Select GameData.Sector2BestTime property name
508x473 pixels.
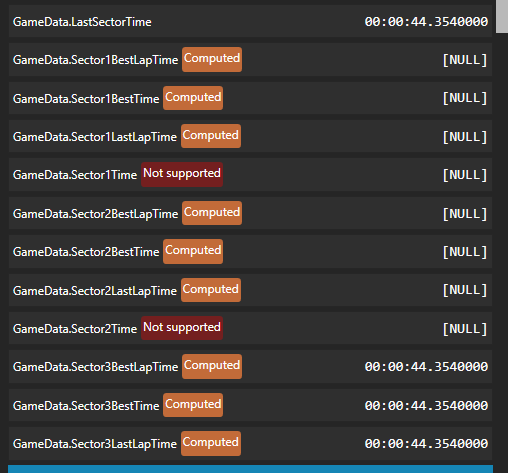[x=86, y=252]
